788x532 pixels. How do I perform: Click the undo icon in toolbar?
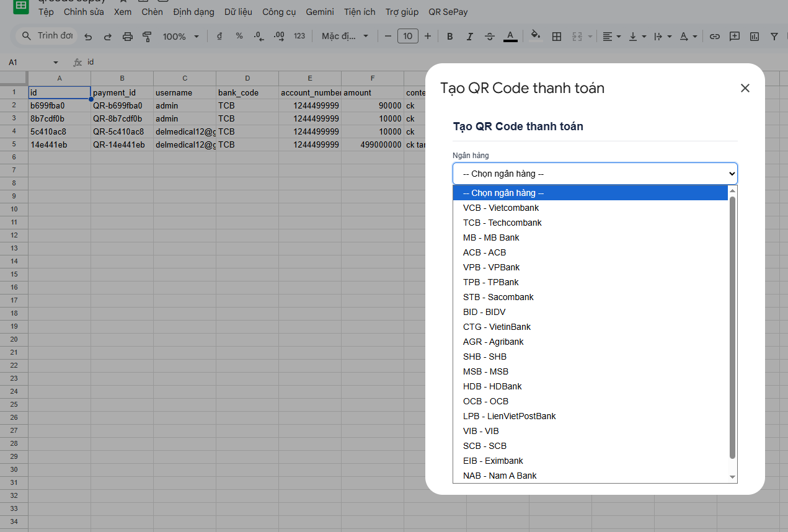pyautogui.click(x=88, y=37)
